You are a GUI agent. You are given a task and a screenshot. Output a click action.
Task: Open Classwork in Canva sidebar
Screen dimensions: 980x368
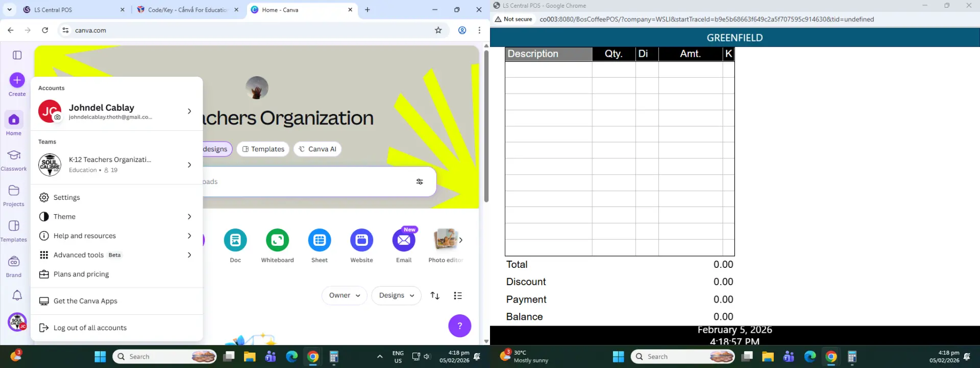(x=14, y=160)
